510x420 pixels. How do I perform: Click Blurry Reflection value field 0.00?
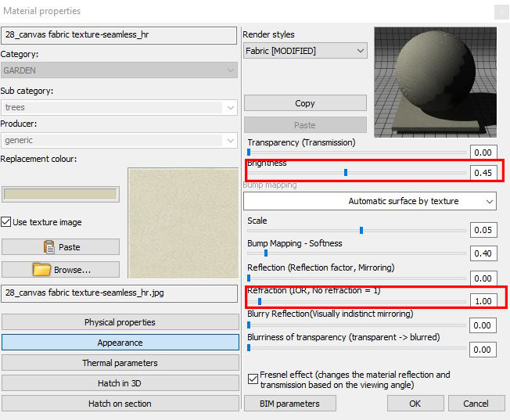483,325
